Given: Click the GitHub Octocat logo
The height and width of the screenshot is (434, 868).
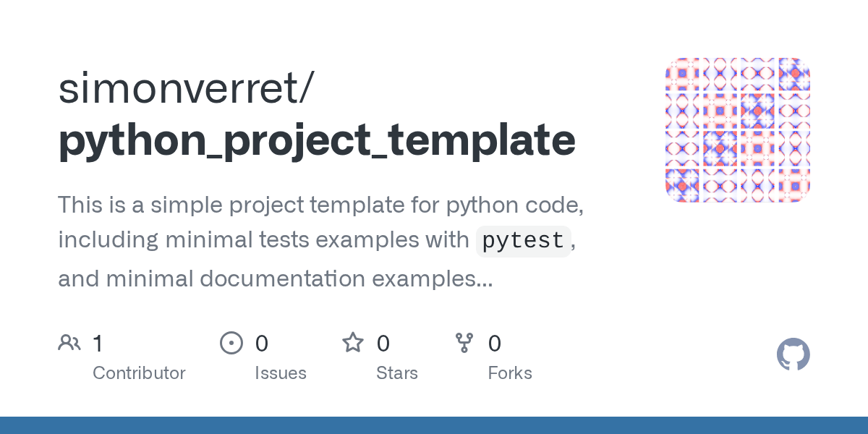Looking at the screenshot, I should tap(793, 355).
